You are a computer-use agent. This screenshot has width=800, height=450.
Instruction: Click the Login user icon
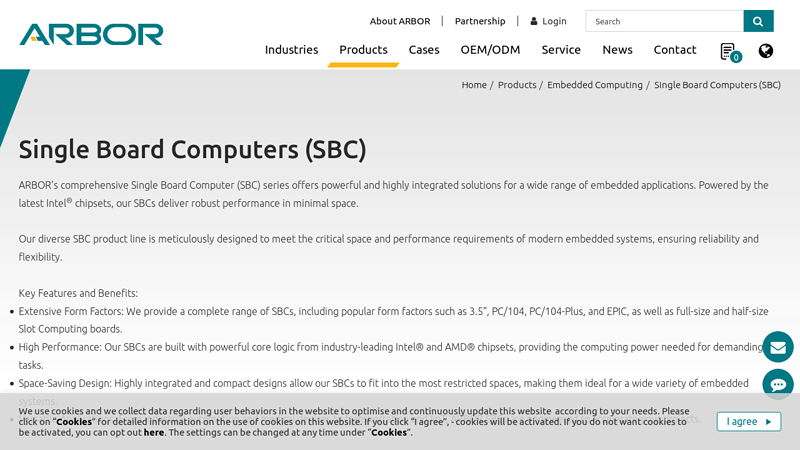534,21
